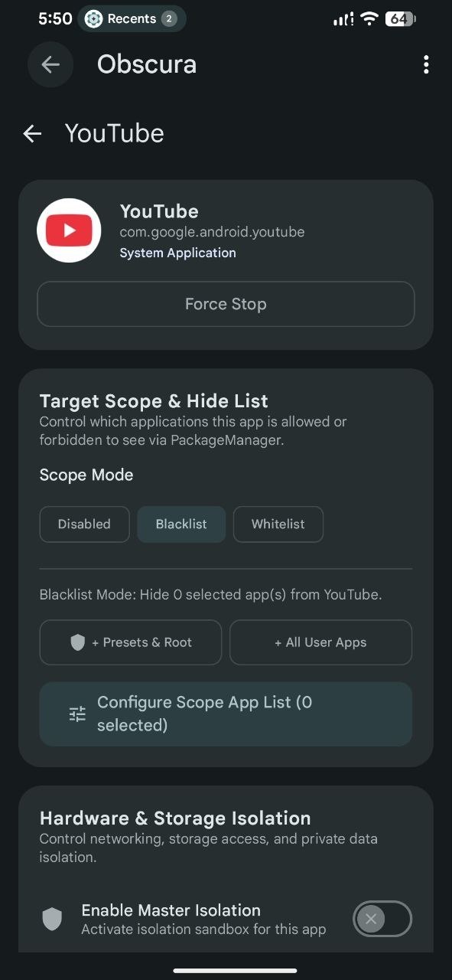The image size is (452, 980).
Task: Select Disabled scope mode
Action: (x=84, y=524)
